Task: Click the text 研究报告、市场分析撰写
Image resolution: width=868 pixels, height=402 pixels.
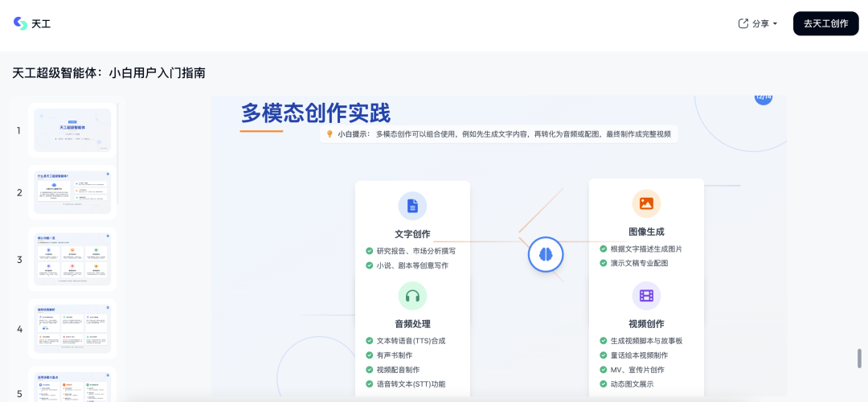Action: 416,251
